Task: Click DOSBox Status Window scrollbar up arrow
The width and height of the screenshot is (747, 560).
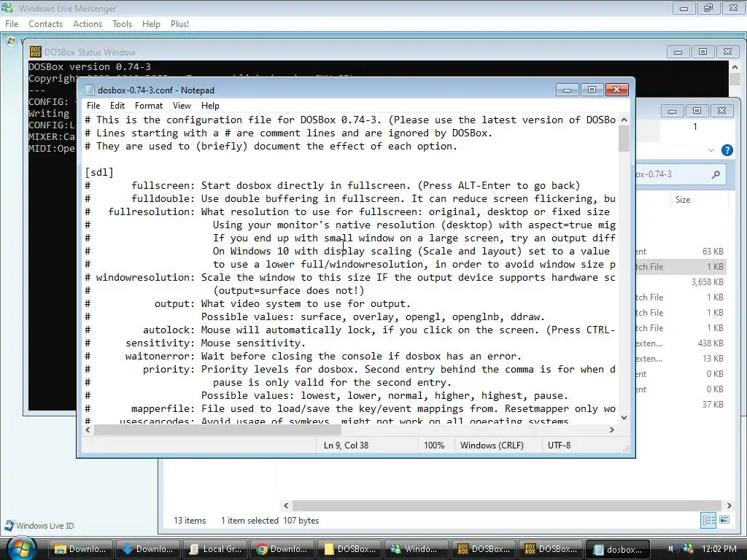Action: tap(735, 67)
